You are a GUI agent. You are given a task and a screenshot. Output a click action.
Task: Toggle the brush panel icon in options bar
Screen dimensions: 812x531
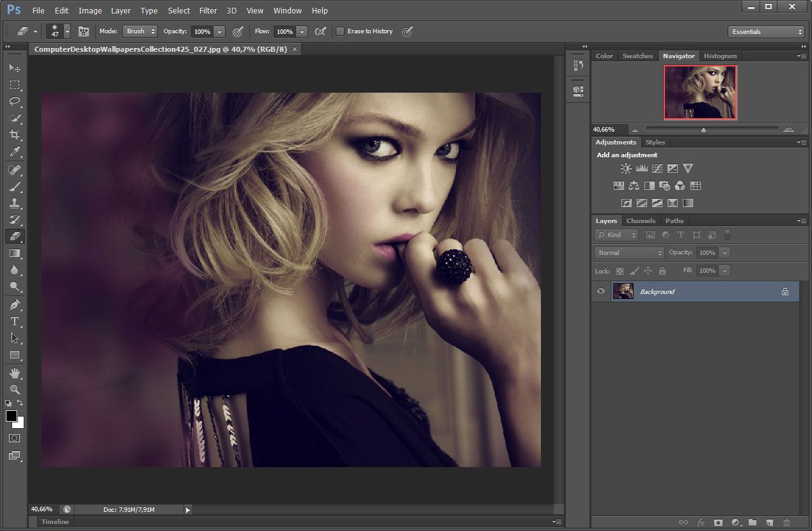point(84,31)
